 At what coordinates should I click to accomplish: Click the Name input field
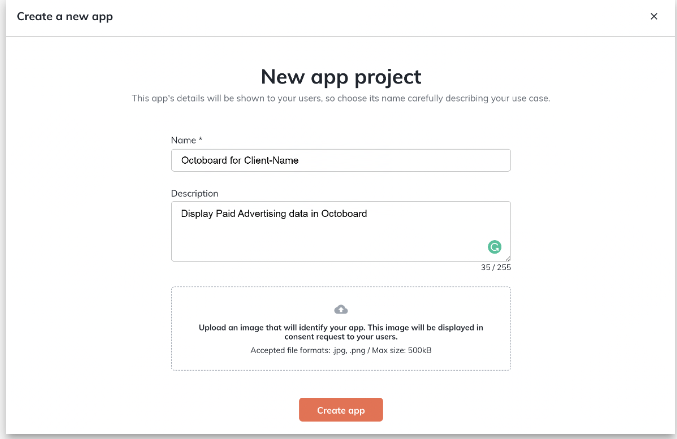pyautogui.click(x=340, y=160)
